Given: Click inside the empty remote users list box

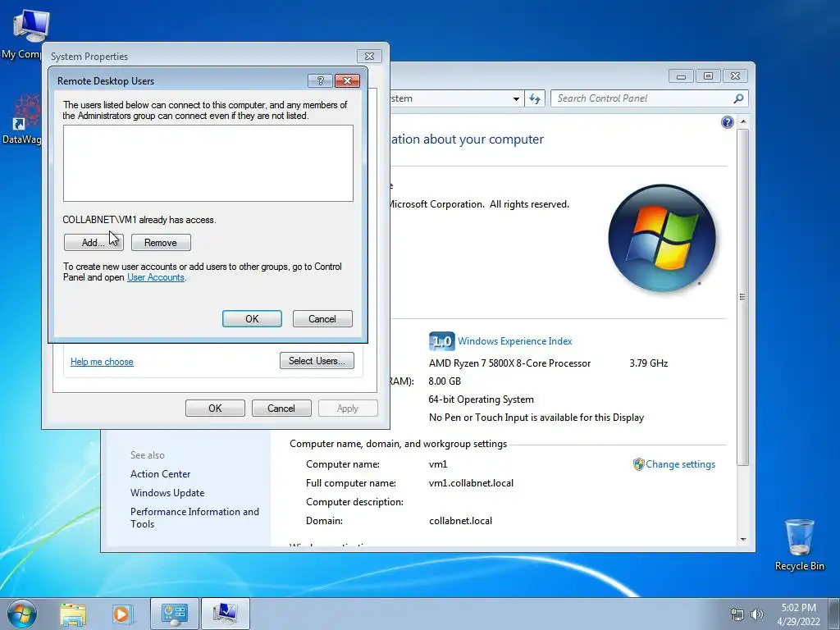Looking at the screenshot, I should [x=208, y=163].
